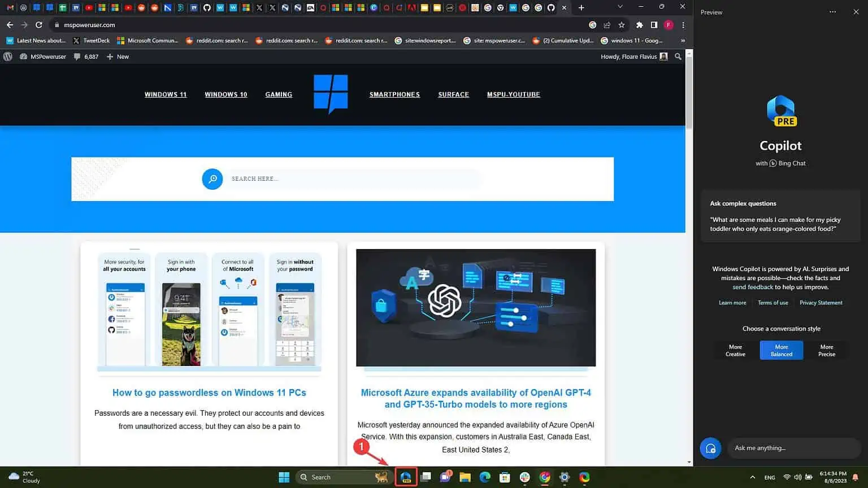Open Microsoft Azure expands availability article title
Viewport: 868px width, 488px height.
coord(476,398)
